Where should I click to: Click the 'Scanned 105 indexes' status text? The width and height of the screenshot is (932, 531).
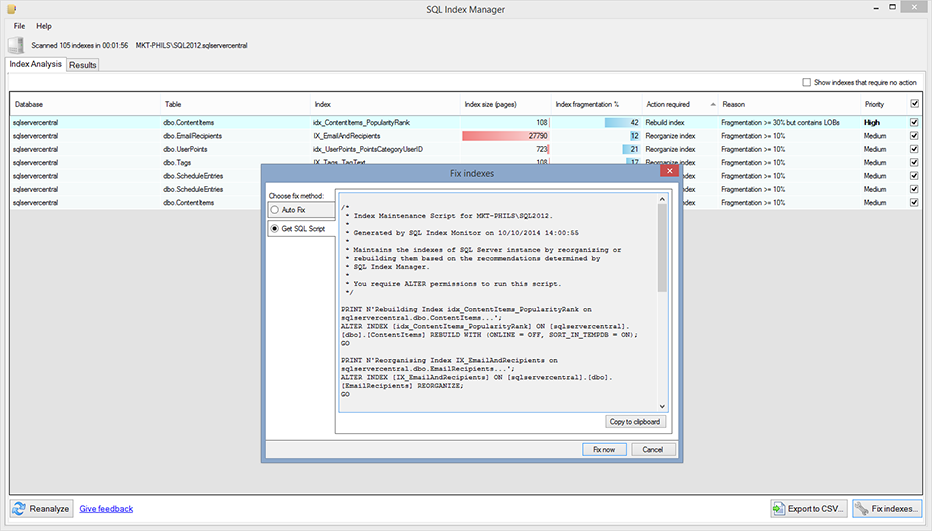80,45
